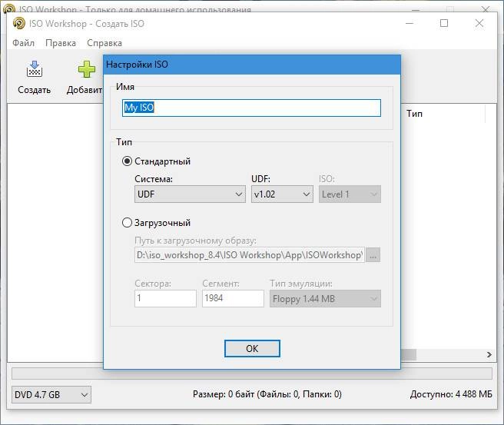Minimize the Создать ISO window
Screen dimensions: 504x425
tap(409, 23)
